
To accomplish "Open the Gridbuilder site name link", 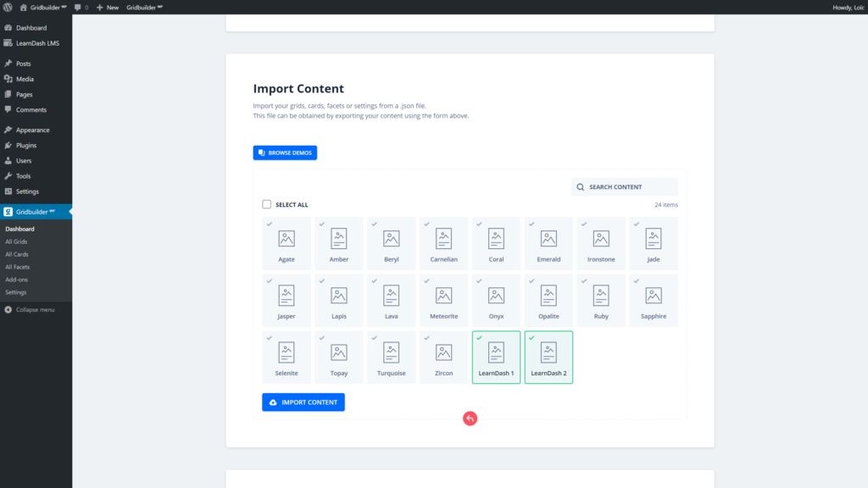I will 48,7.
